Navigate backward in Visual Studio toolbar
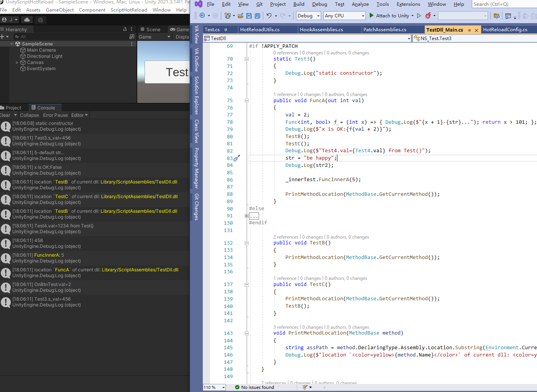The height and width of the screenshot is (392, 537). (x=202, y=16)
